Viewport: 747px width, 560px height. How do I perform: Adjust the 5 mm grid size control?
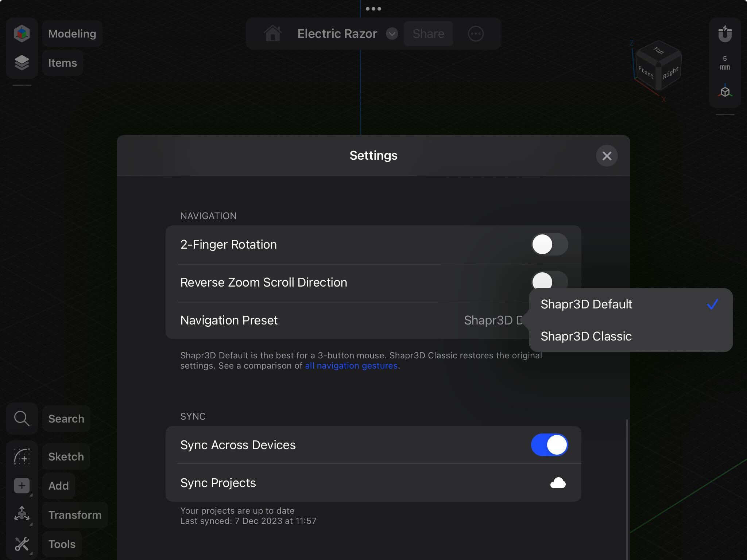(x=725, y=62)
